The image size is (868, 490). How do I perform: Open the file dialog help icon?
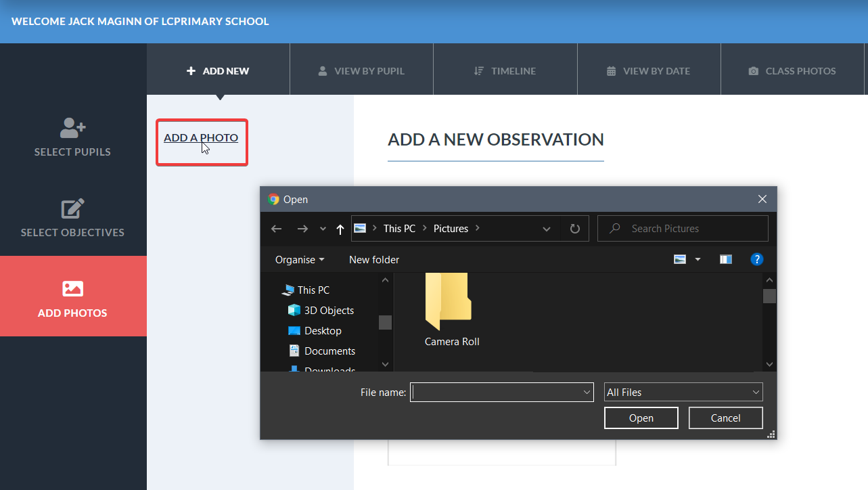click(757, 259)
